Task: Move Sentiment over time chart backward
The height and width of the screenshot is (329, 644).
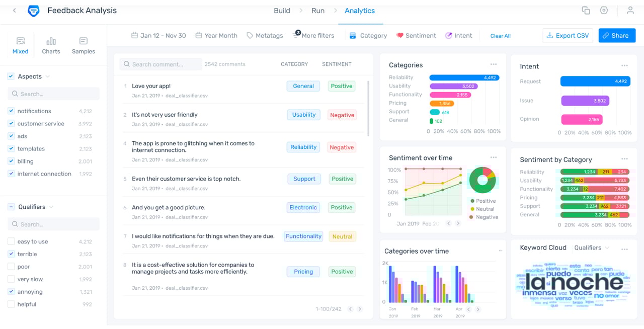Action: [448, 223]
